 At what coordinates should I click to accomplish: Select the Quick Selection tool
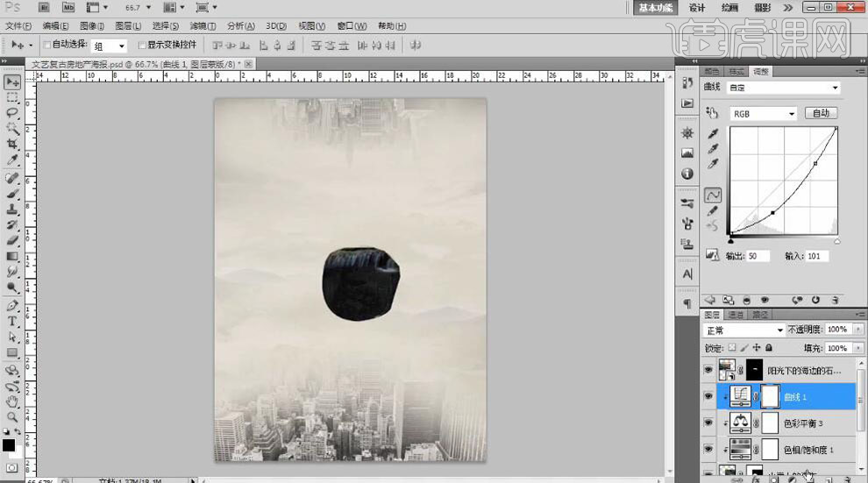[x=12, y=129]
